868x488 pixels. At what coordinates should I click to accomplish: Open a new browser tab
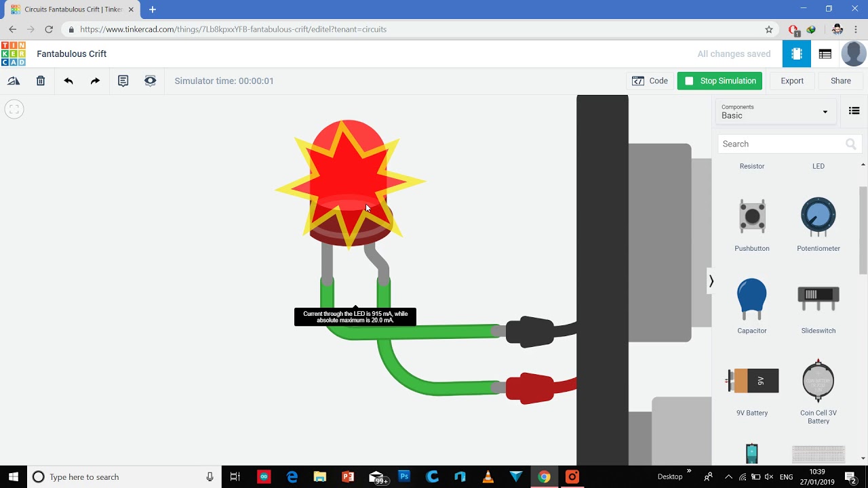[x=153, y=9]
